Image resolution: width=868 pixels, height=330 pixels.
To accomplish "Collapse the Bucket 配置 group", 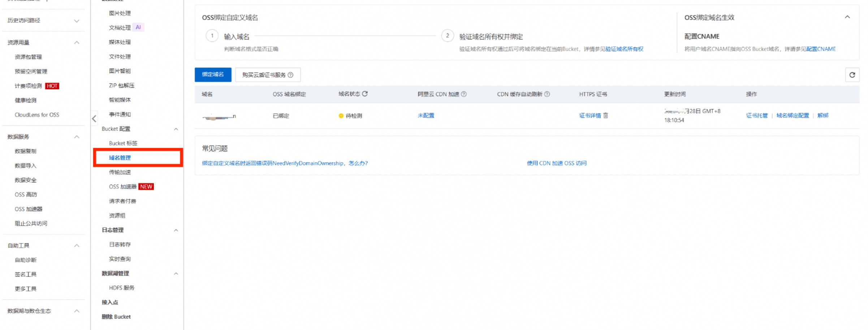I will tap(176, 129).
